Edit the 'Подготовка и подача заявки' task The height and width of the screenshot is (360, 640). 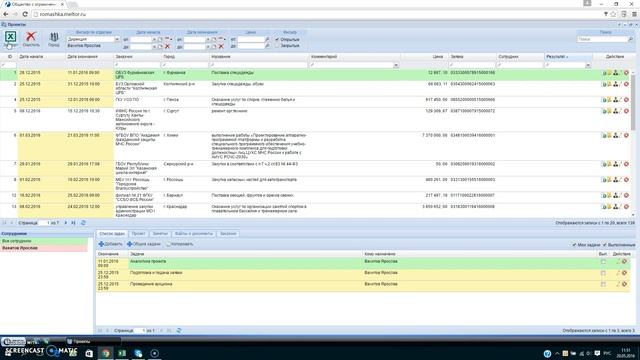tap(618, 273)
